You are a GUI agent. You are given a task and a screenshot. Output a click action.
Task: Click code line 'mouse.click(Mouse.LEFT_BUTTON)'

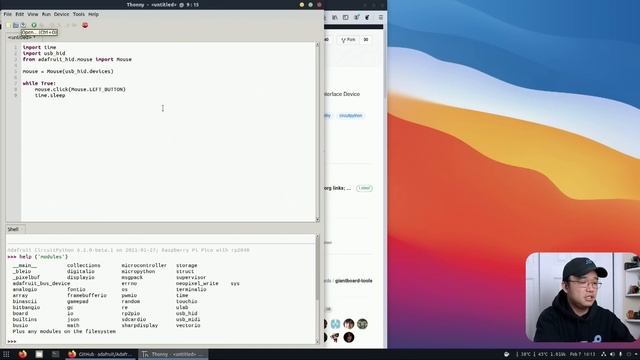point(80,89)
